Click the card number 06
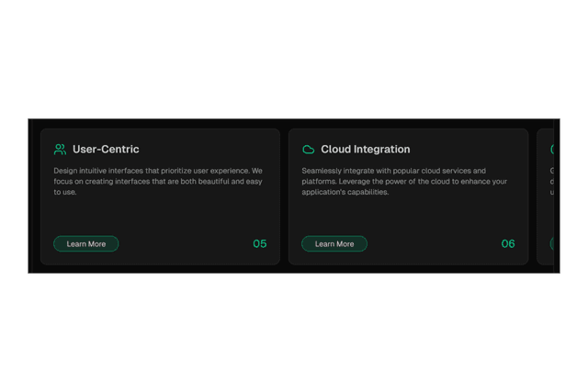 tap(508, 244)
